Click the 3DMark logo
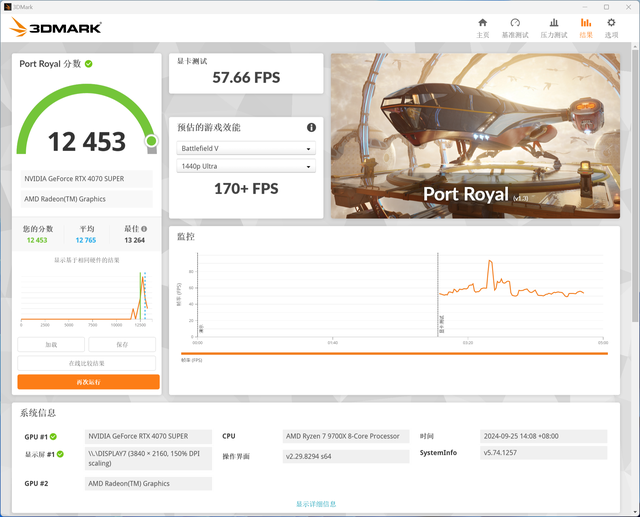Image resolution: width=640 pixels, height=517 pixels. [56, 28]
